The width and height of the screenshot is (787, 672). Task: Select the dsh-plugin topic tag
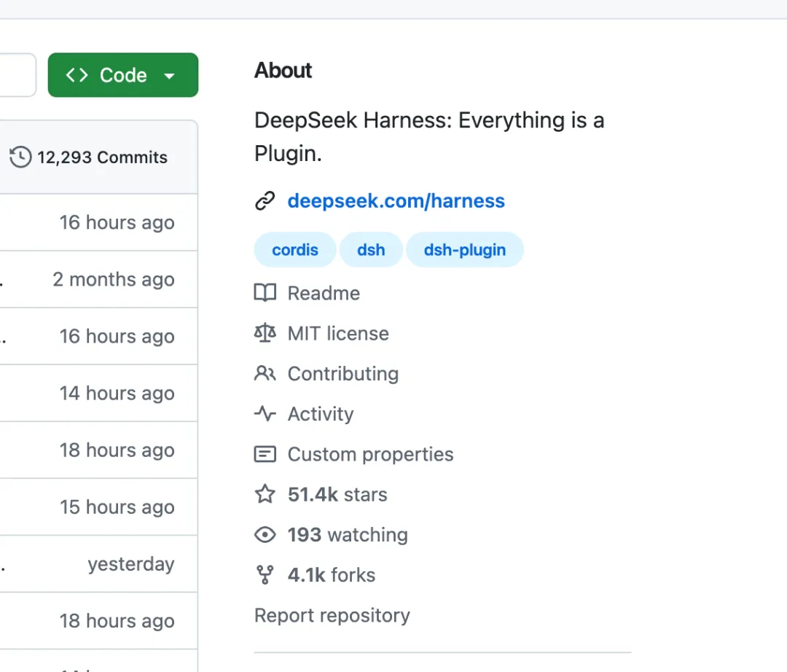(465, 249)
